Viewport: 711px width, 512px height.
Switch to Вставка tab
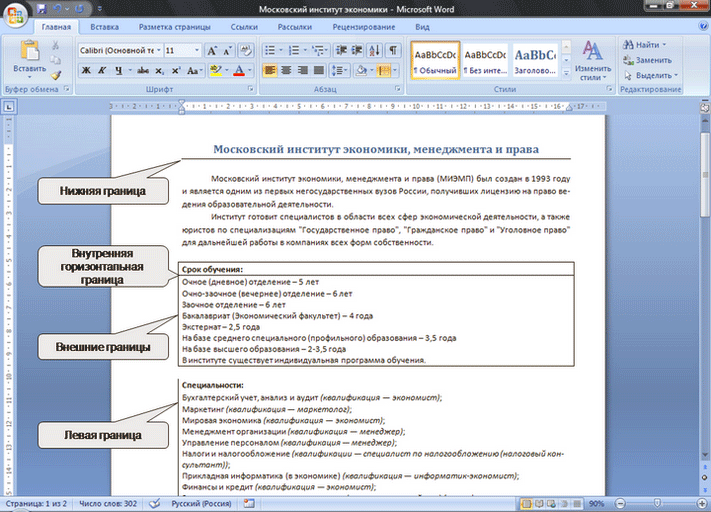[x=104, y=27]
